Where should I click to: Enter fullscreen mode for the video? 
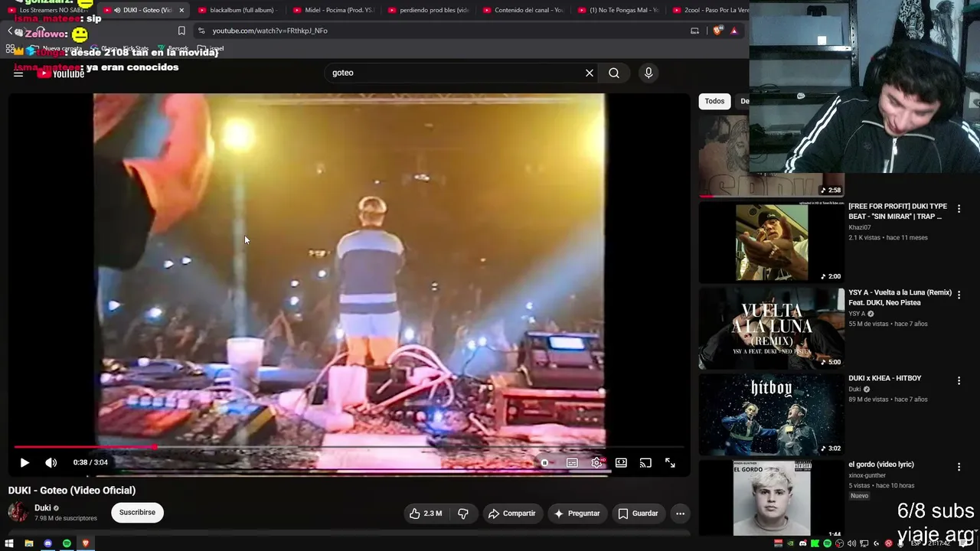[x=670, y=463]
